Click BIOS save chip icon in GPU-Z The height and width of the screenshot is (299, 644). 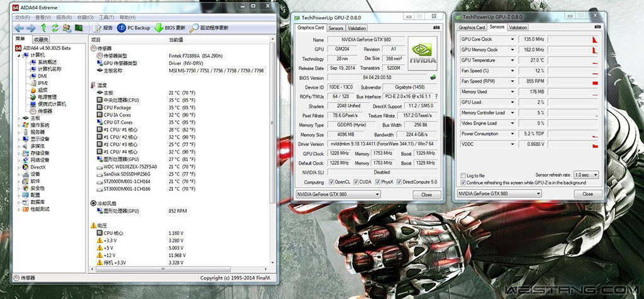[433, 77]
